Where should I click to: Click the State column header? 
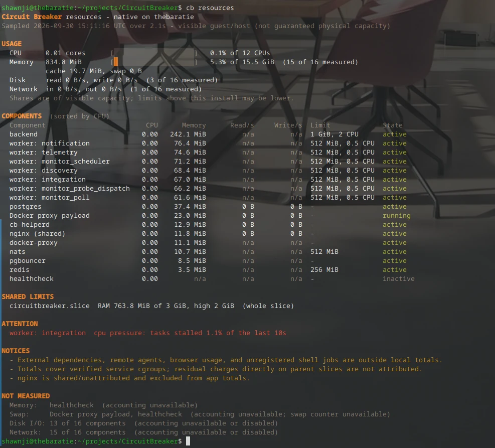[392, 125]
